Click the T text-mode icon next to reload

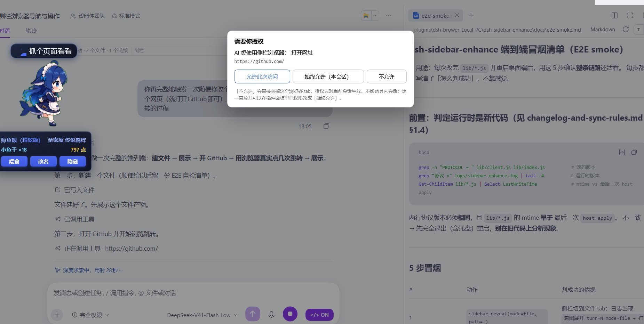click(x=639, y=30)
